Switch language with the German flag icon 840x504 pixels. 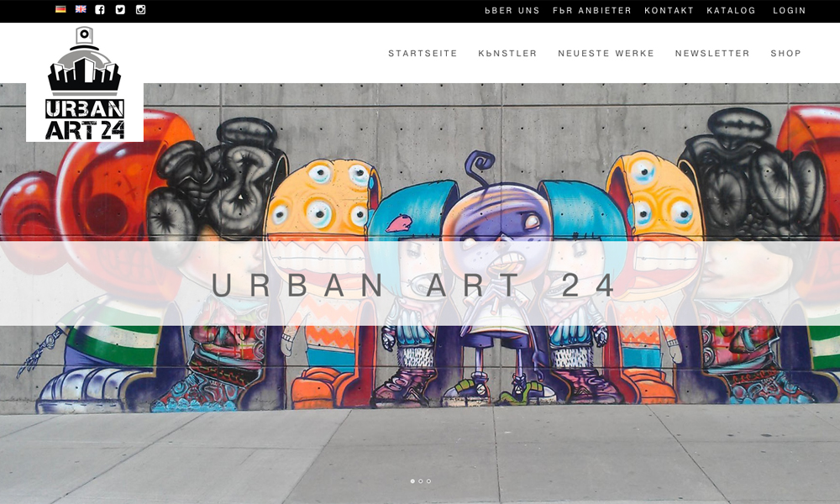(60, 9)
